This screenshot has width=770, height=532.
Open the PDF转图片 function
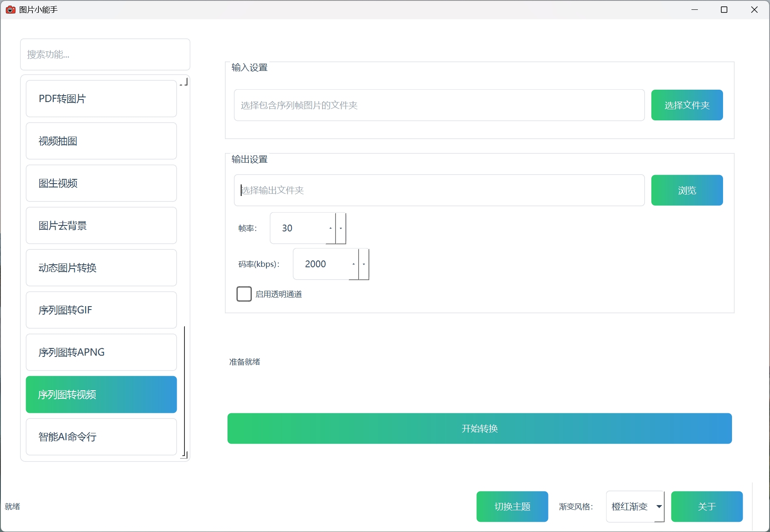pos(101,99)
